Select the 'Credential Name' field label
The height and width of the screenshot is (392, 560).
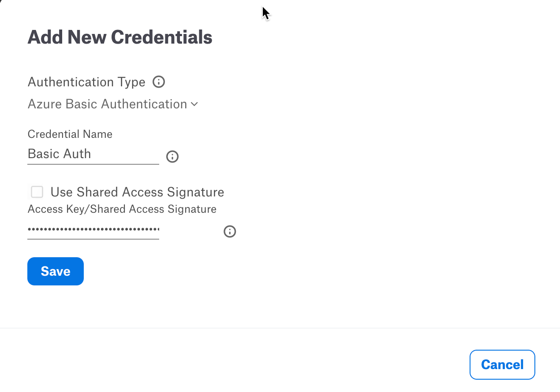pyautogui.click(x=70, y=134)
